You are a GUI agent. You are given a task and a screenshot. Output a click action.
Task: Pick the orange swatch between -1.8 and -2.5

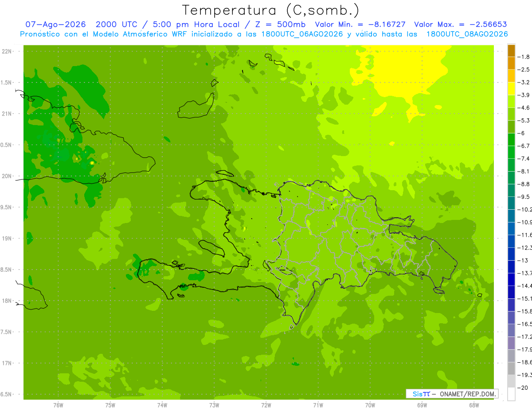[x=511, y=63]
